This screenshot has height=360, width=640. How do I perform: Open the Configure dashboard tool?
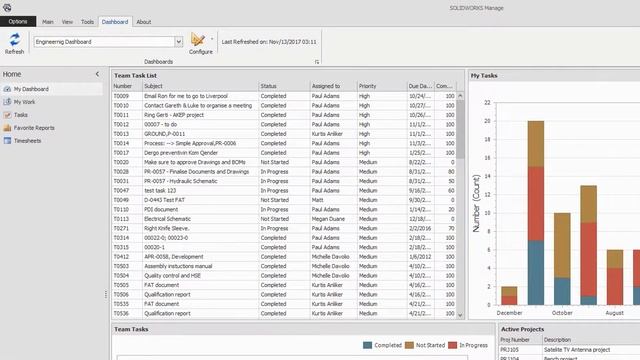(198, 40)
